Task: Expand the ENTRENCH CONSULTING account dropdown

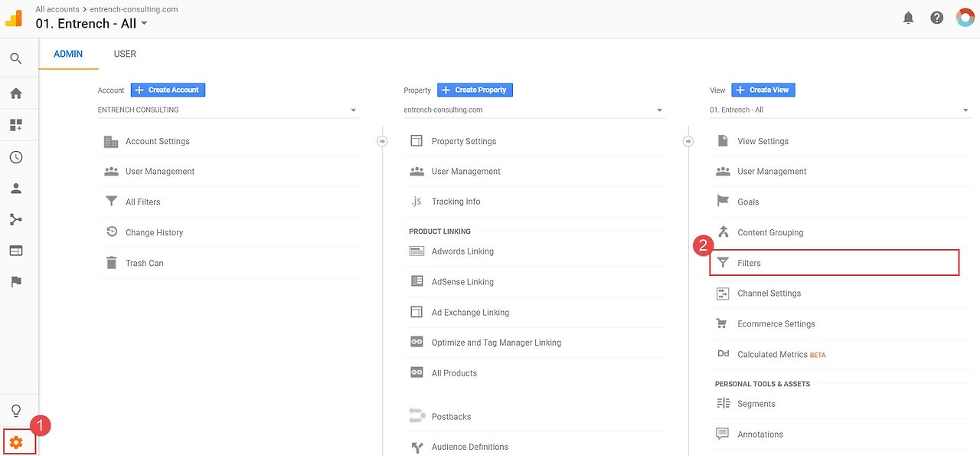Action: [228, 110]
